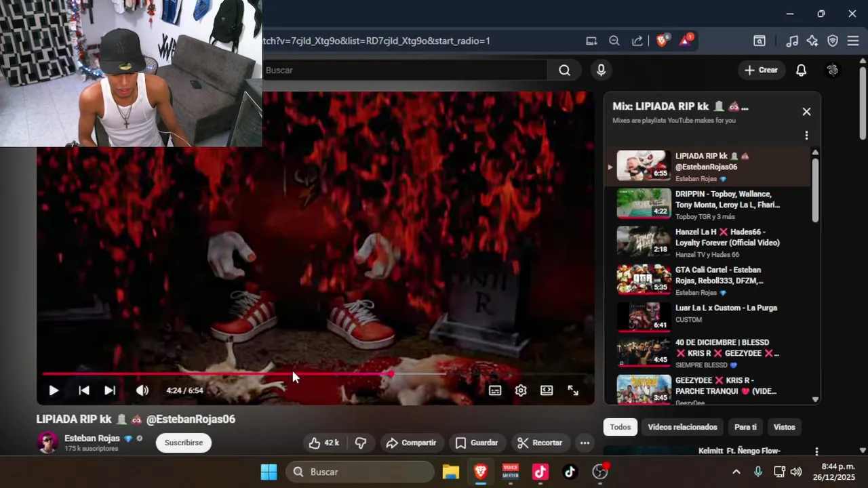Open Brave Rewards triangle icon
This screenshot has height=488, width=868.
[x=686, y=40]
